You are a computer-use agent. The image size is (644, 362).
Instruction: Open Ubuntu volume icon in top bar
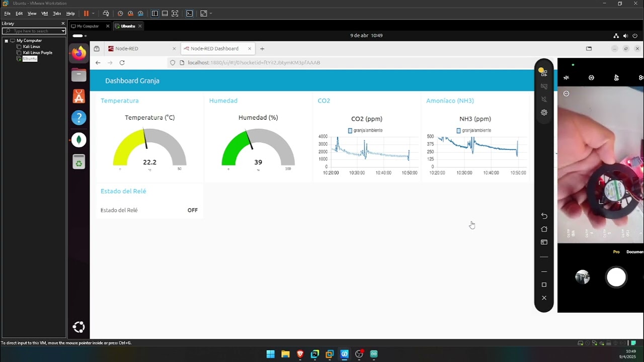point(625,36)
